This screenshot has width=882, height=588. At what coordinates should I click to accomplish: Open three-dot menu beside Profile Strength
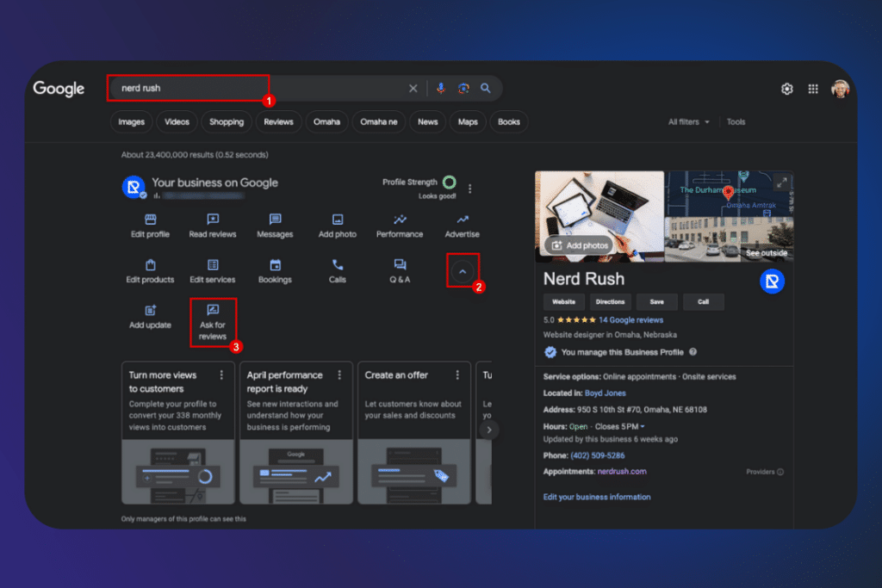(x=469, y=189)
